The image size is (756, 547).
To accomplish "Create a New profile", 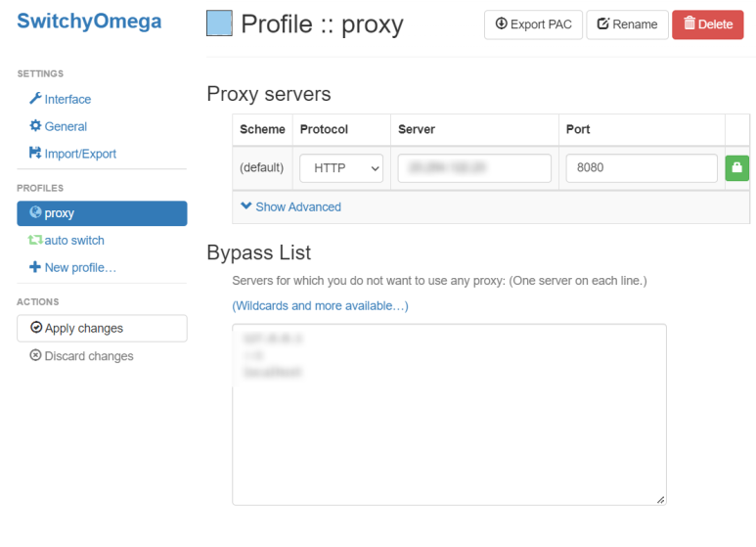I will [72, 267].
